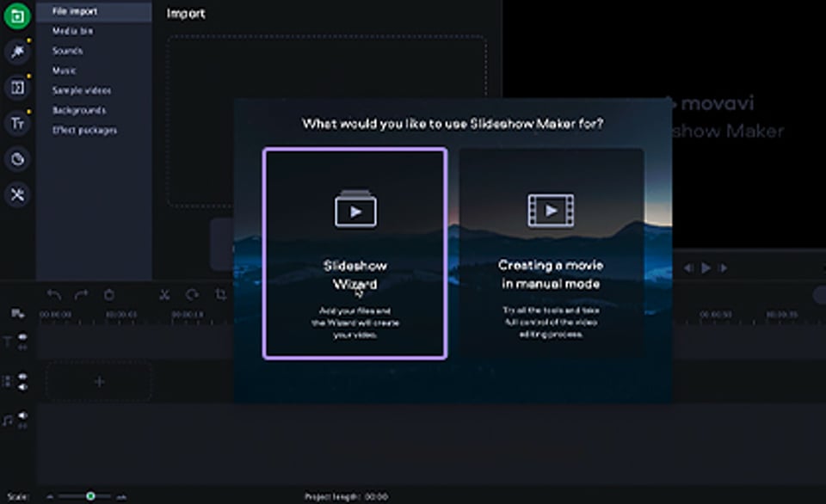Click the Rotate icon in timeline toolbar
The image size is (826, 504).
pos(192,295)
